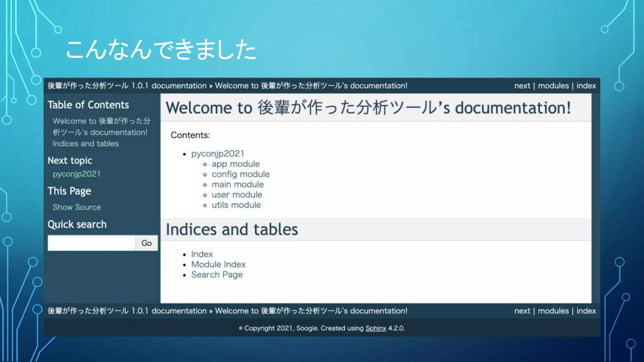Click Indices and tables in the sidebar
The image size is (644, 362).
tap(86, 144)
